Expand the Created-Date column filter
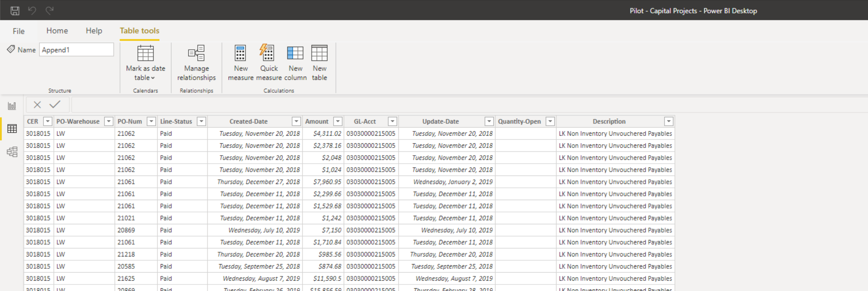The image size is (868, 291). click(296, 122)
